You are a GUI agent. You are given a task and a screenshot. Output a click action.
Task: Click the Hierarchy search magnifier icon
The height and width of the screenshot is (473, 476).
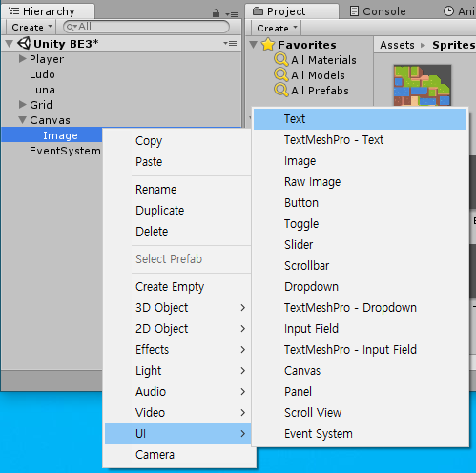(x=71, y=27)
